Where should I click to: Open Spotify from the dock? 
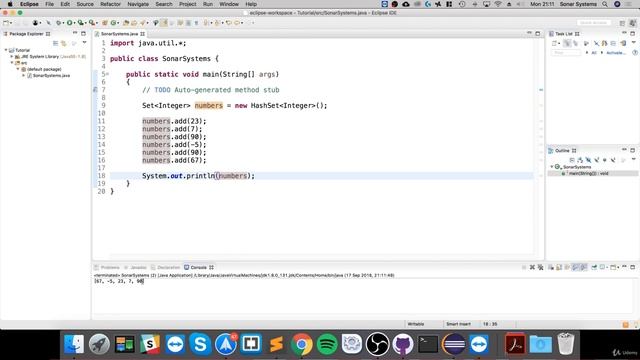[x=327, y=344]
